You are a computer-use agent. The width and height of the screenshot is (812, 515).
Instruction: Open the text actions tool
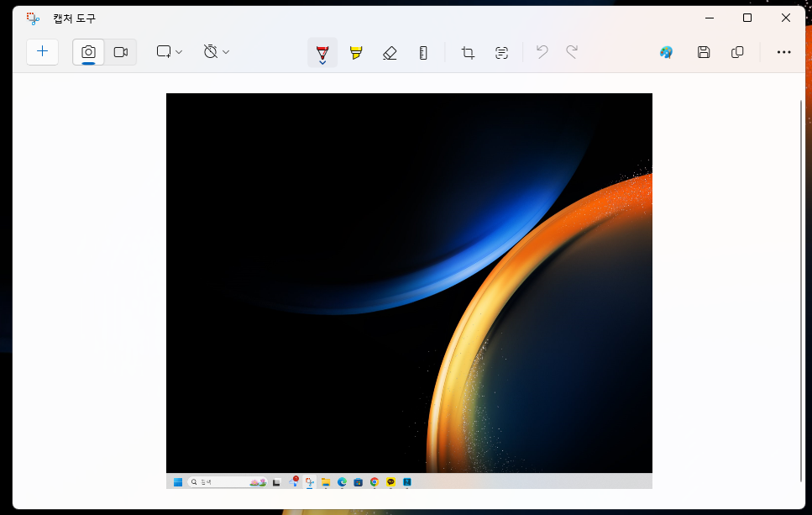pos(501,52)
